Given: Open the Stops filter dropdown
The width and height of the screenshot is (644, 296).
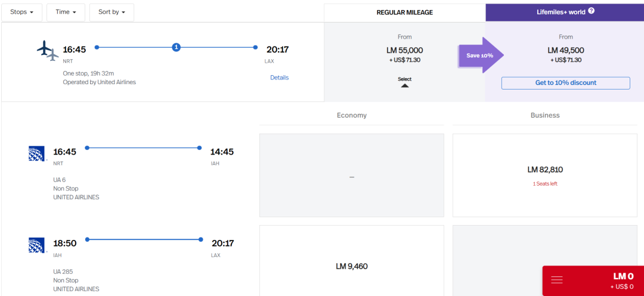Looking at the screenshot, I should pyautogui.click(x=21, y=12).
